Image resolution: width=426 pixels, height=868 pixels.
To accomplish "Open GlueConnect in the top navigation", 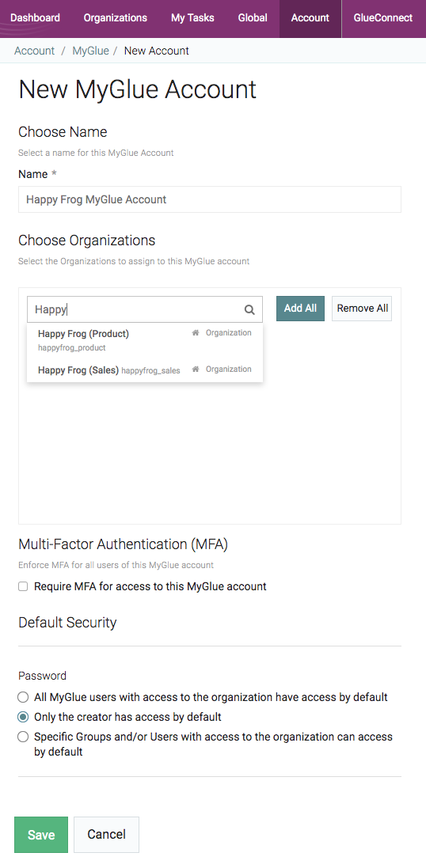I will pos(383,17).
